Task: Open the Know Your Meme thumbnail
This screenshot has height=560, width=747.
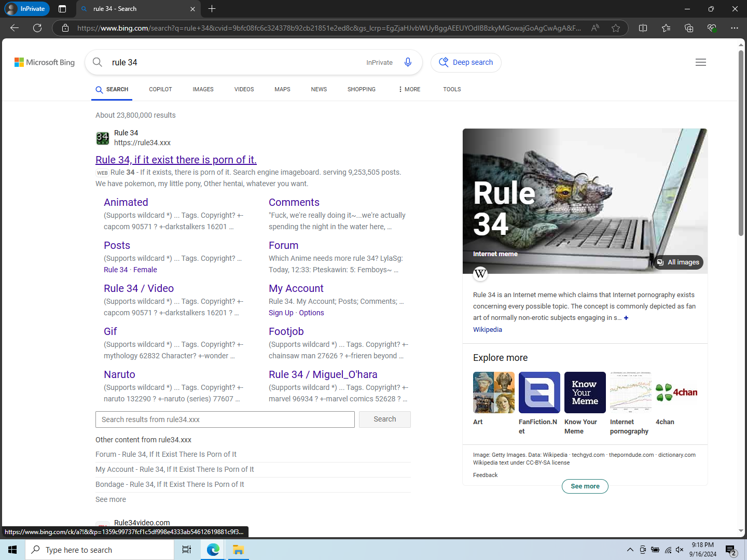Action: [585, 393]
